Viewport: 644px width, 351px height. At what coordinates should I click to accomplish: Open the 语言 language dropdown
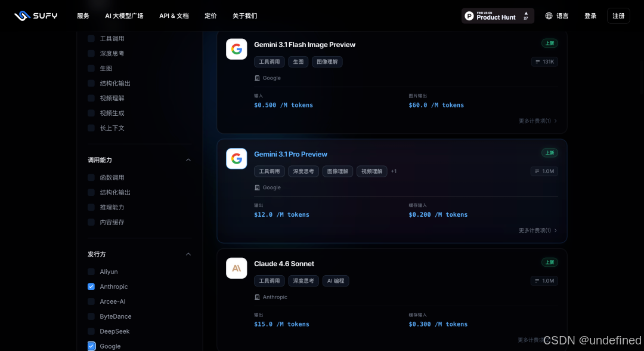(557, 16)
